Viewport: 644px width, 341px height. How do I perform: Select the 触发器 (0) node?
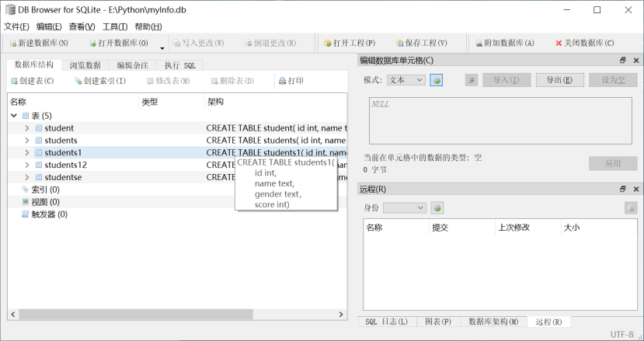pos(49,214)
